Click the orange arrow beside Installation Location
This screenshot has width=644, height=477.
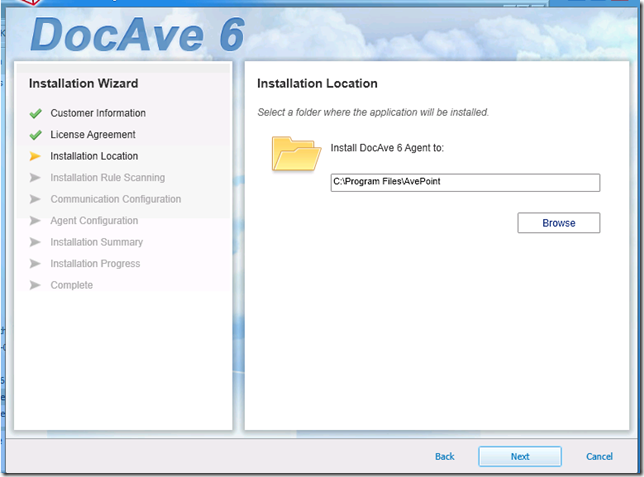click(35, 156)
